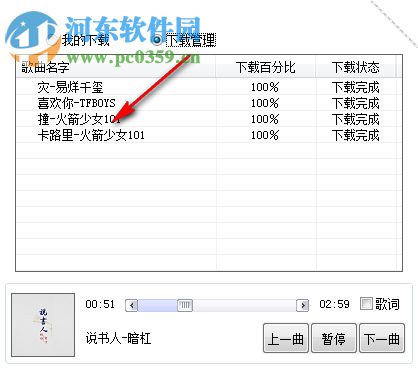
Task: Click the 上一曲 previous song button
Action: point(286,338)
